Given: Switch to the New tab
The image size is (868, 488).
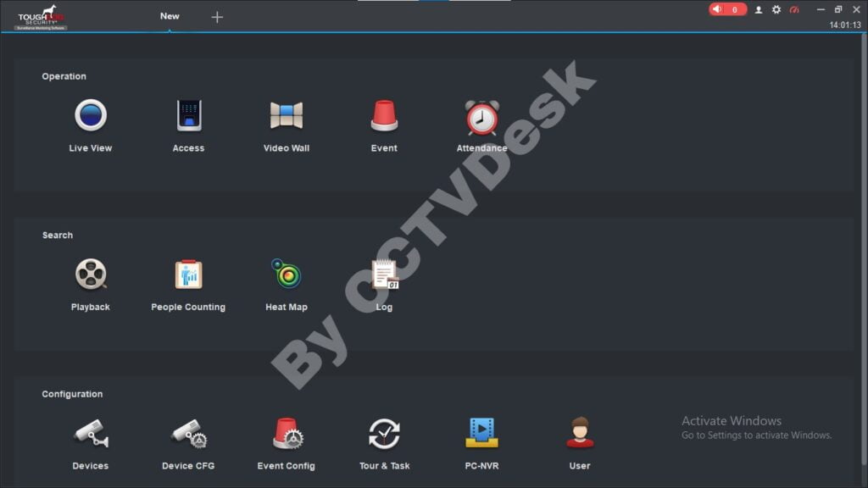Looking at the screenshot, I should tap(169, 15).
